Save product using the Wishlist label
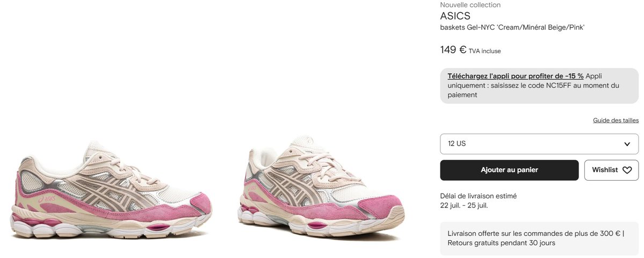 (605, 170)
